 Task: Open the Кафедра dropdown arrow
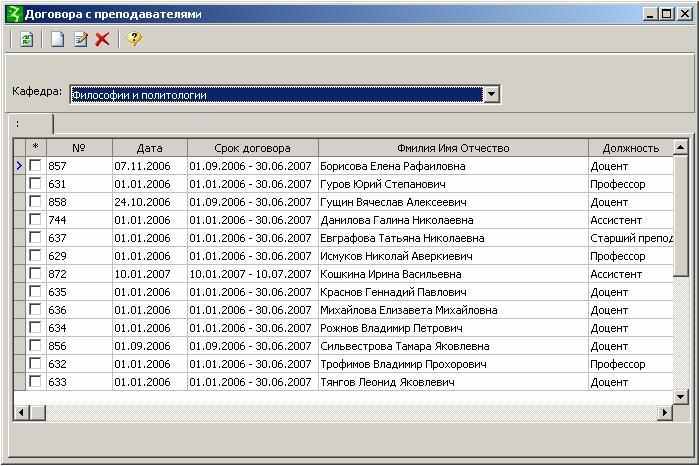click(491, 94)
